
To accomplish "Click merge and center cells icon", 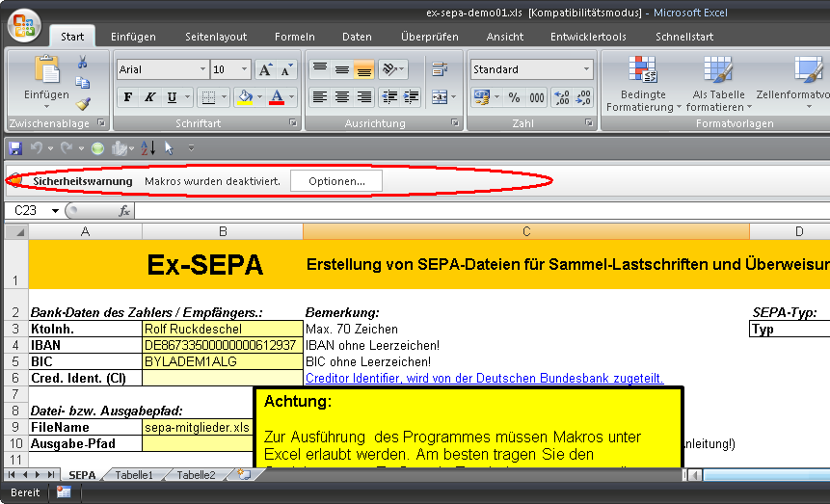I will click(440, 97).
